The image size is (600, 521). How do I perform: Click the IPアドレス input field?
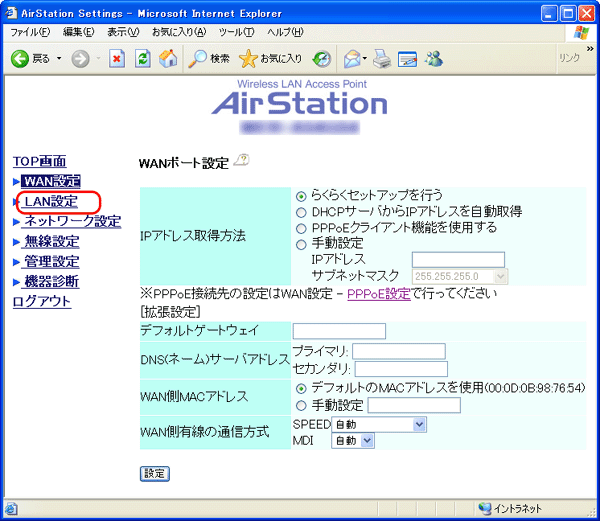[x=458, y=260]
